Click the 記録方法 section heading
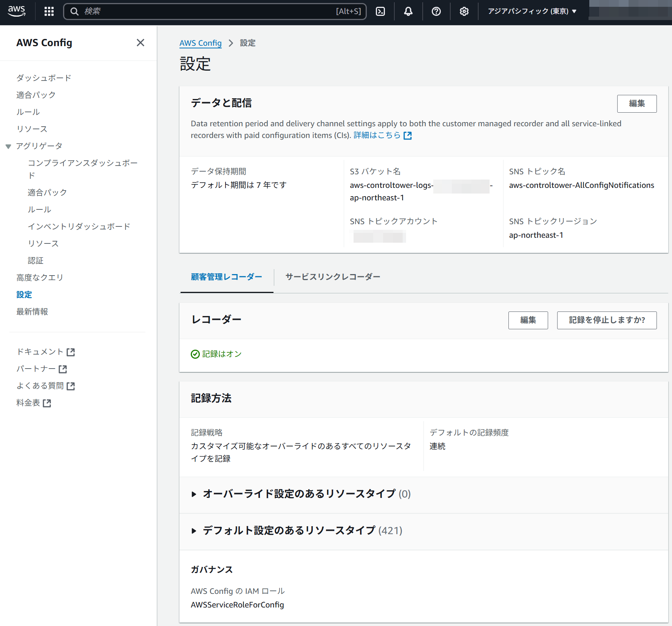 pos(211,398)
